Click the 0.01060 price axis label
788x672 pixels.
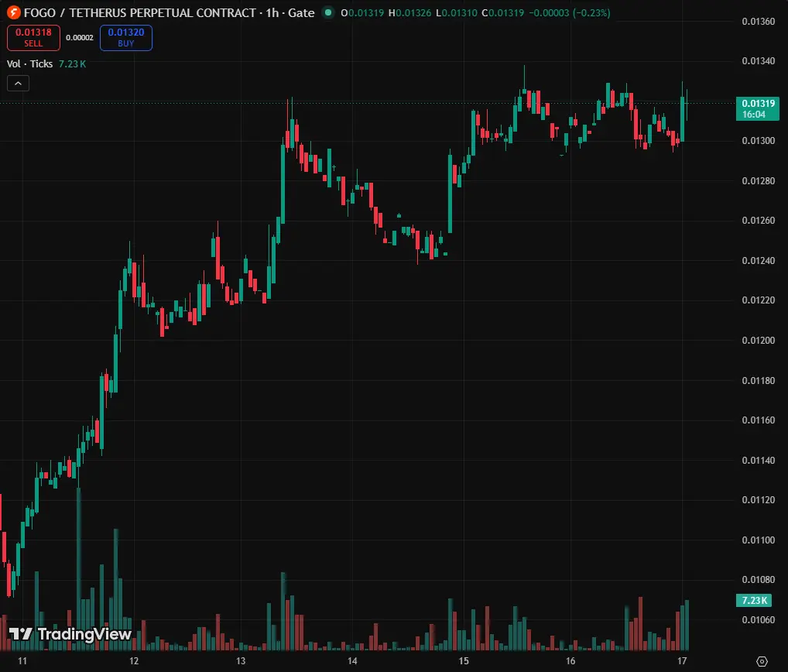(759, 619)
